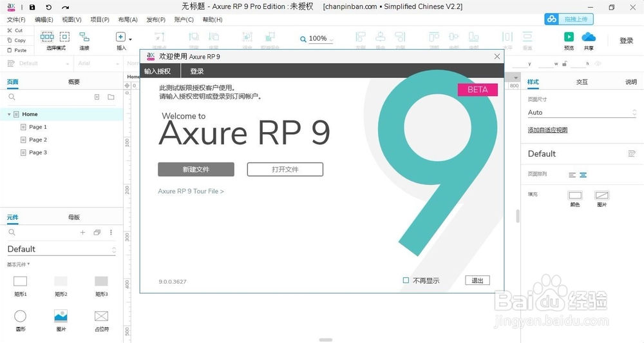644x343 pixels.
Task: Click the 颜色 fill color swatch
Action: [575, 195]
